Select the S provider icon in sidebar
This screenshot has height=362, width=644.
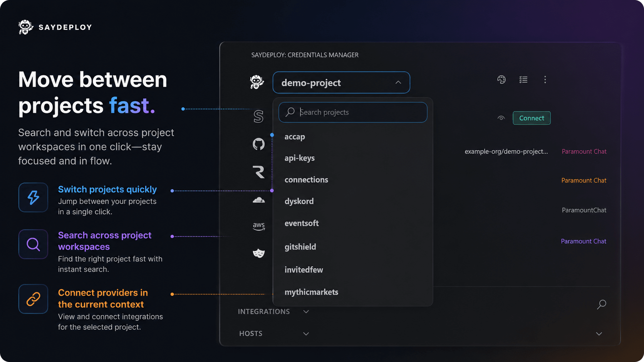point(258,116)
